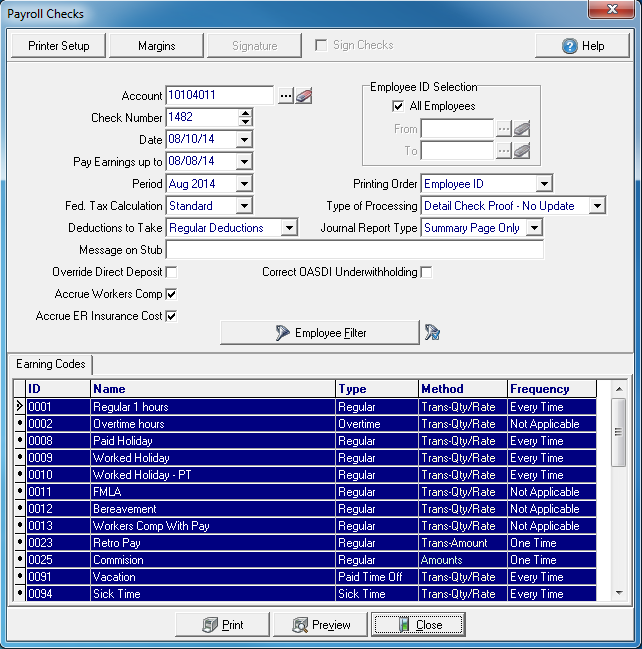This screenshot has height=649, width=642.
Task: Clear the Account field with eraser icon
Action: pyautogui.click(x=304, y=96)
